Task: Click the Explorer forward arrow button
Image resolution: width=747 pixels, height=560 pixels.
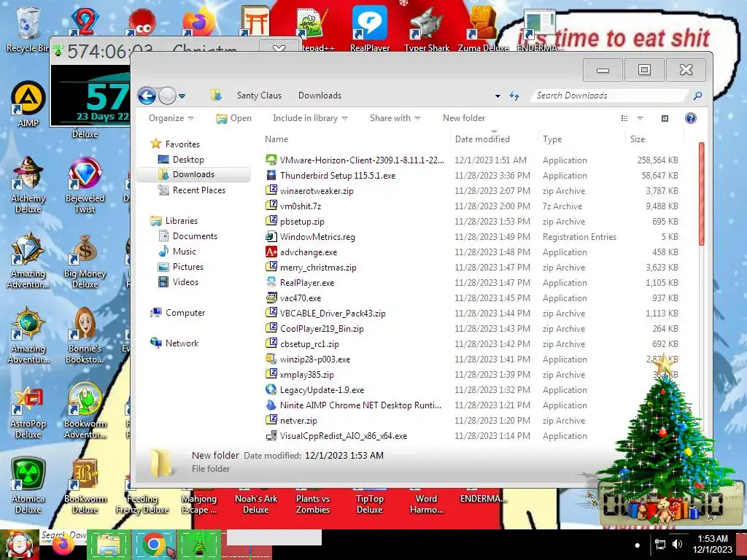Action: pos(167,96)
